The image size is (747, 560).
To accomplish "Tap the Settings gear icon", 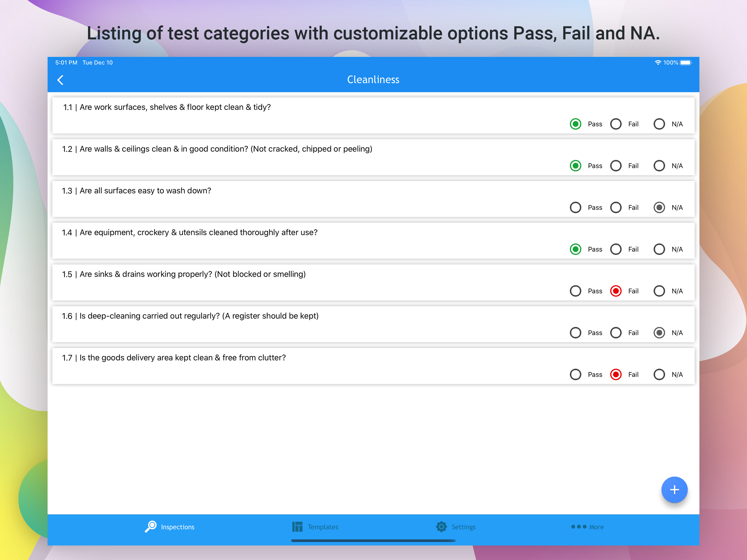I will (x=441, y=527).
